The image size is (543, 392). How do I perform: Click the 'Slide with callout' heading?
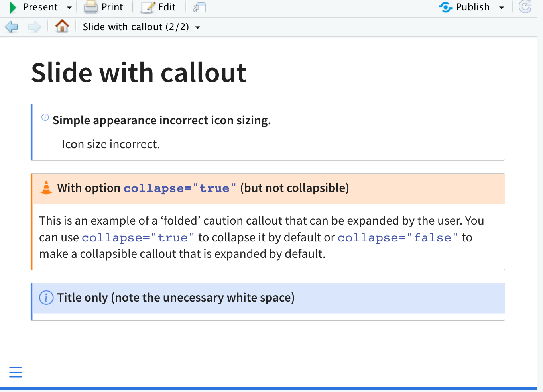pyautogui.click(x=139, y=73)
